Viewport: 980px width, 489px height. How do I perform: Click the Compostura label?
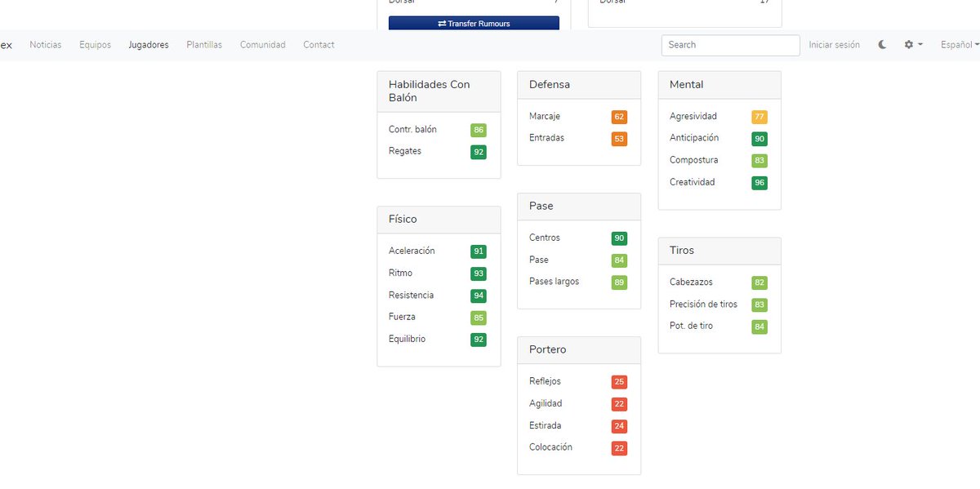click(x=694, y=160)
